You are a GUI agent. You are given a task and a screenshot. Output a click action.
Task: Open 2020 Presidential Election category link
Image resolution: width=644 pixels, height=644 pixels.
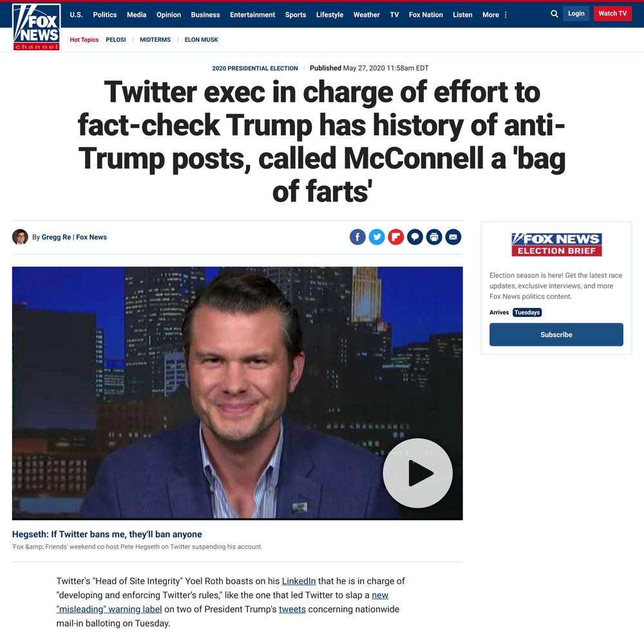point(255,68)
